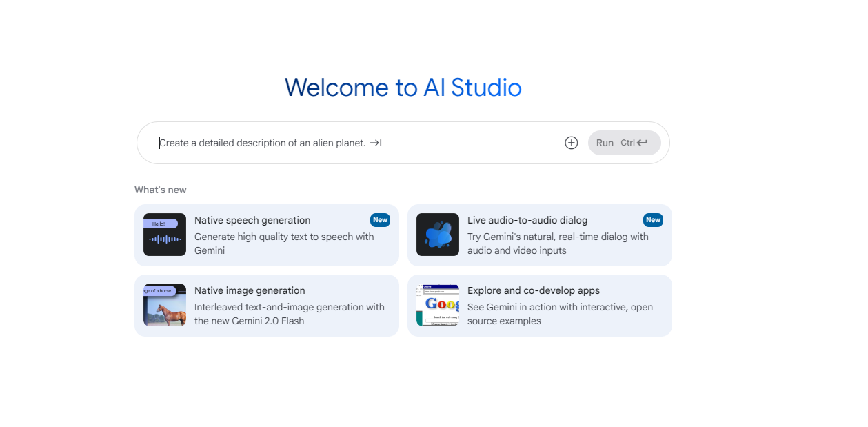
Task: Click New badge on Native speech generation
Action: coord(380,220)
